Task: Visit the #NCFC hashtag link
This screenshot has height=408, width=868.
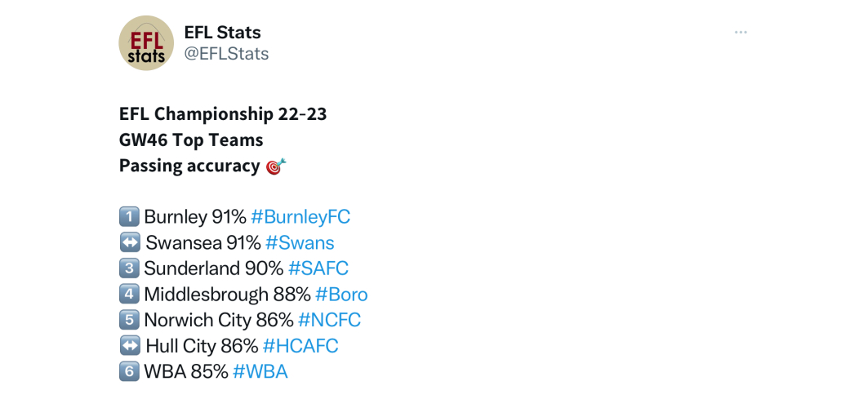Action: (x=329, y=320)
